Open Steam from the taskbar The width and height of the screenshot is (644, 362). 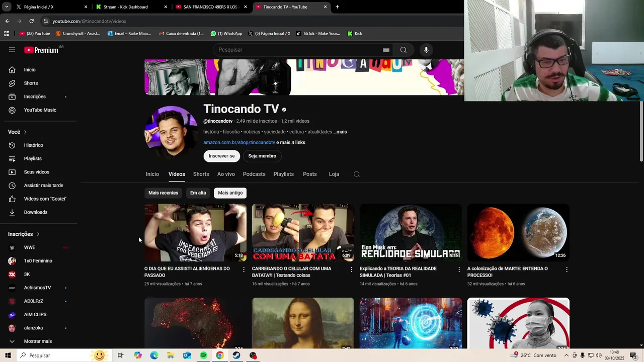click(236, 355)
